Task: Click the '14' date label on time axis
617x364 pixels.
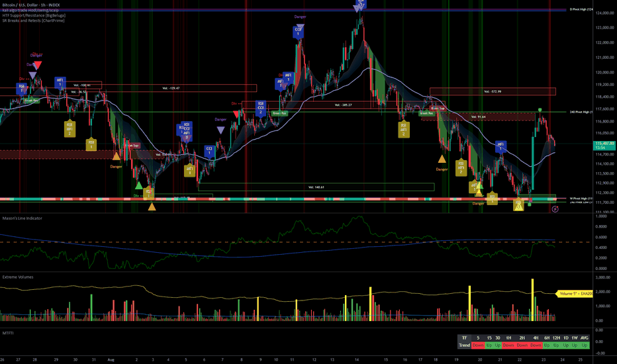Action: tap(357, 359)
